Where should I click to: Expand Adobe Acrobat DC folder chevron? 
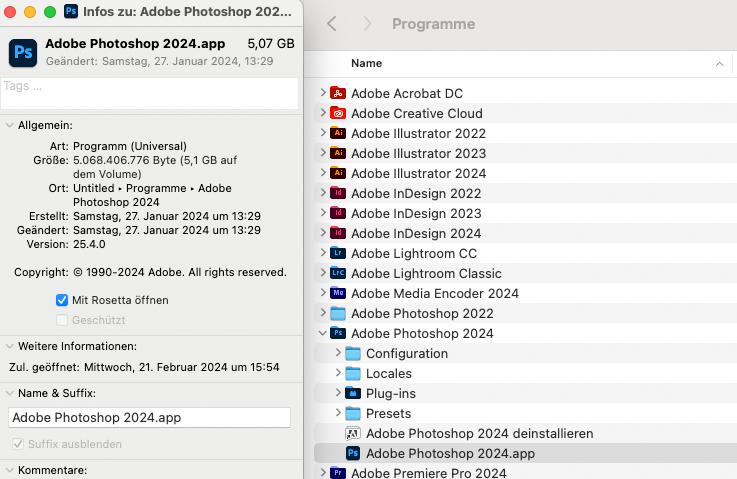323,93
